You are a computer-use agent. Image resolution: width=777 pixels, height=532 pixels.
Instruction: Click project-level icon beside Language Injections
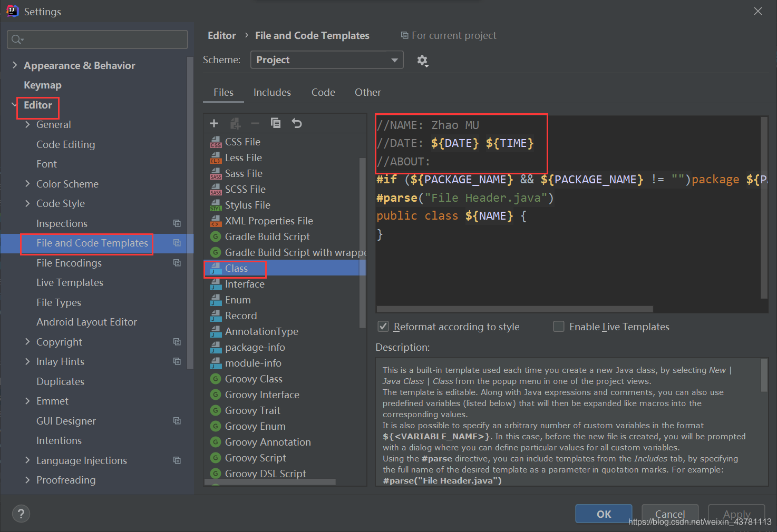tap(177, 460)
